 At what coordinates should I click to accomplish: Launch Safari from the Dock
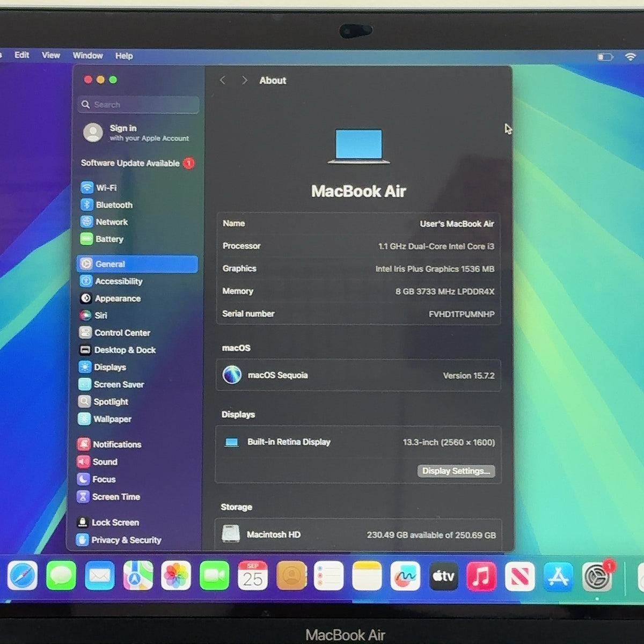(x=23, y=576)
